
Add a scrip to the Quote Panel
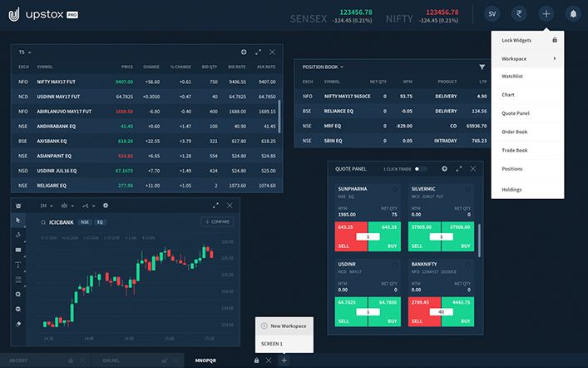444,169
